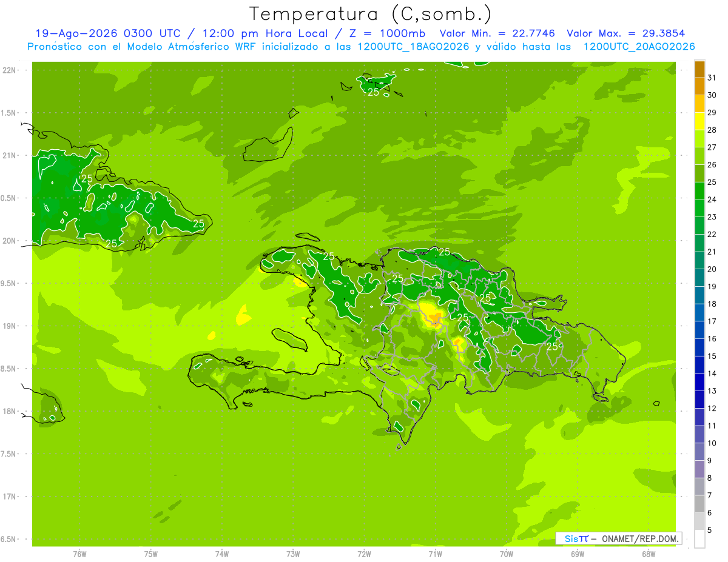
Task: Click the colorbar value "5"
Action: [x=710, y=530]
